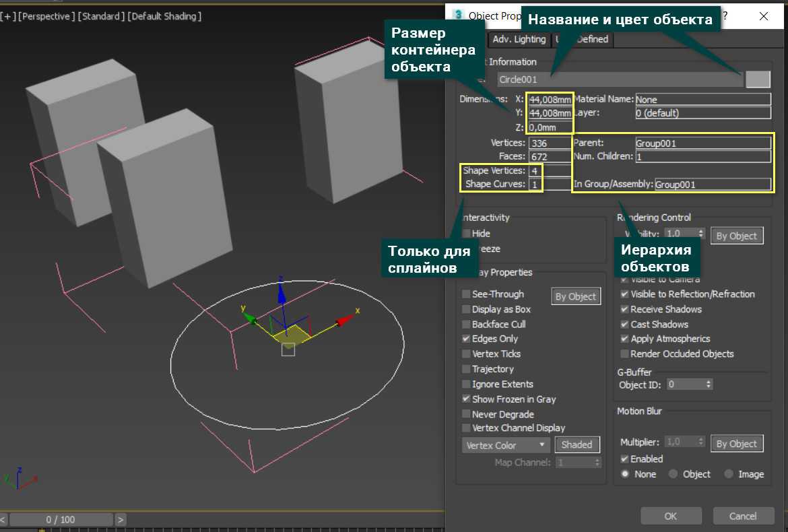Open the Vertex Color dropdown
The width and height of the screenshot is (788, 532).
tap(506, 445)
